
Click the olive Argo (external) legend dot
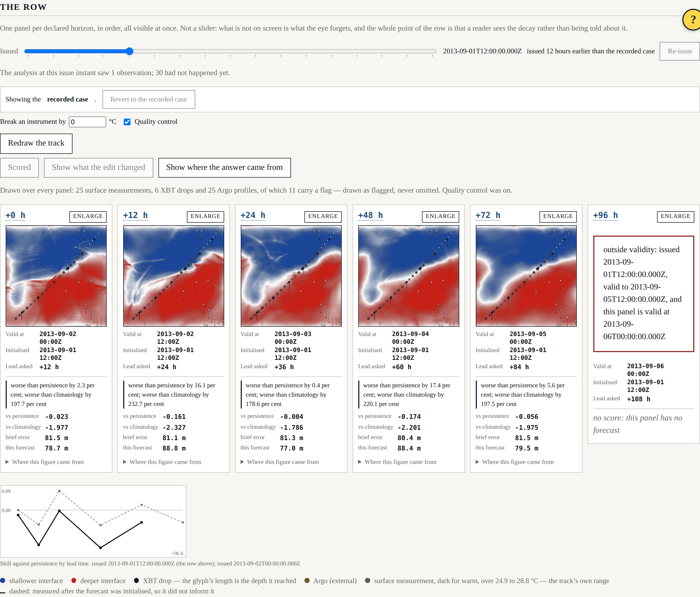307,581
